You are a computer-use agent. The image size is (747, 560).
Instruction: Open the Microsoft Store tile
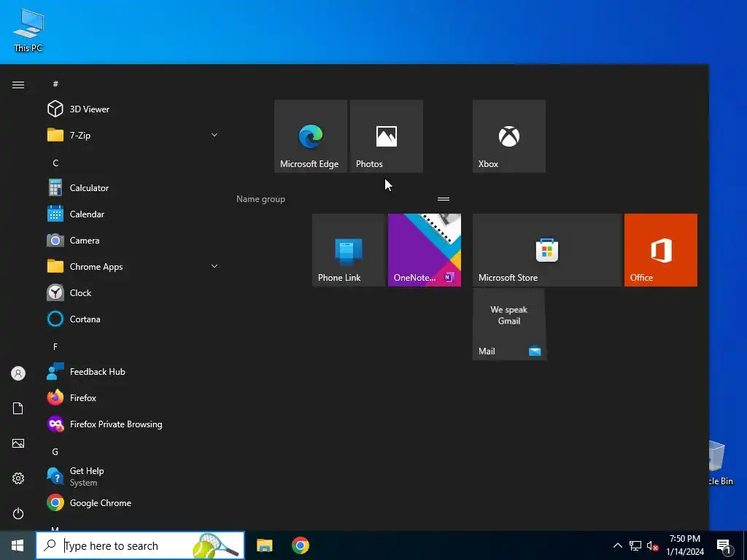point(547,250)
